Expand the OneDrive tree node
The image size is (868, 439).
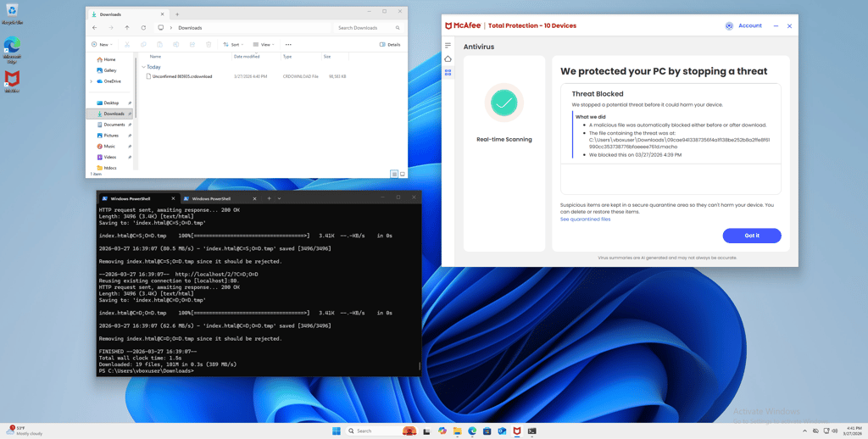pos(92,81)
